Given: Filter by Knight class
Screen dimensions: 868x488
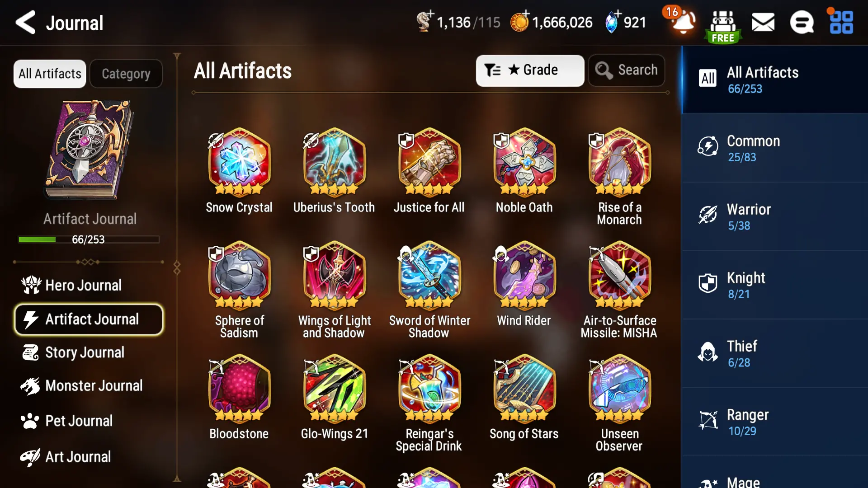Looking at the screenshot, I should coord(775,285).
